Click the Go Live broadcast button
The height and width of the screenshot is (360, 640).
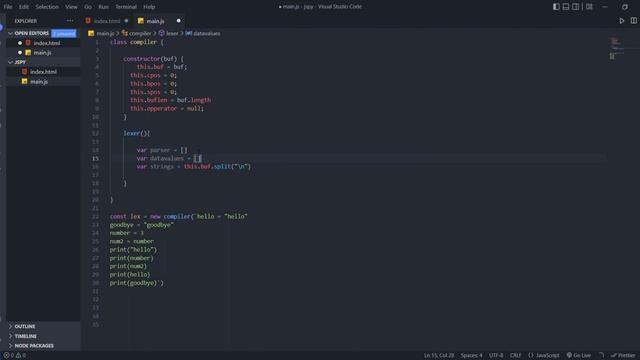(x=578, y=356)
